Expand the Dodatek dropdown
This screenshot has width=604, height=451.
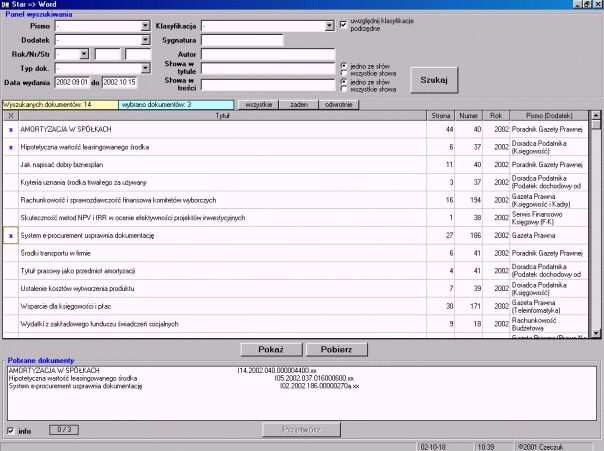click(x=145, y=39)
